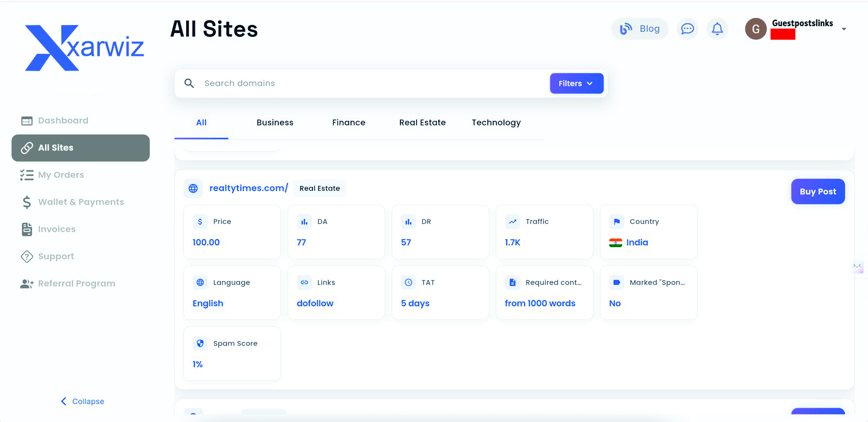Go to My Orders page

pyautogui.click(x=61, y=175)
